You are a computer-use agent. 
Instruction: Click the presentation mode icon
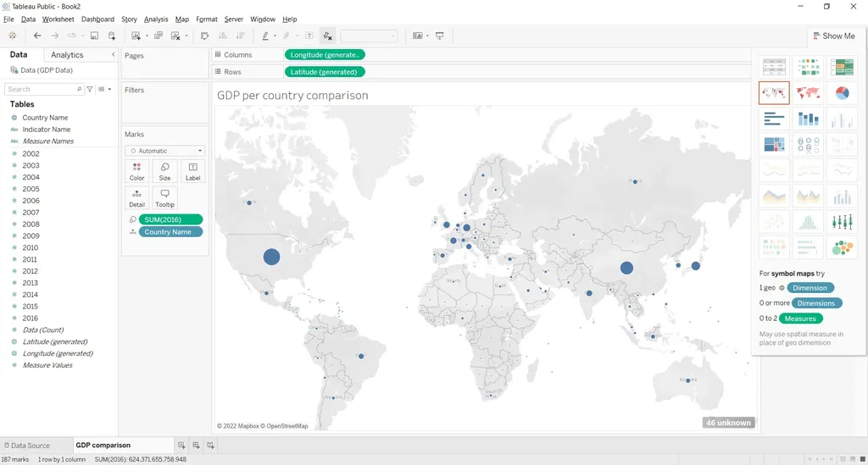(440, 36)
